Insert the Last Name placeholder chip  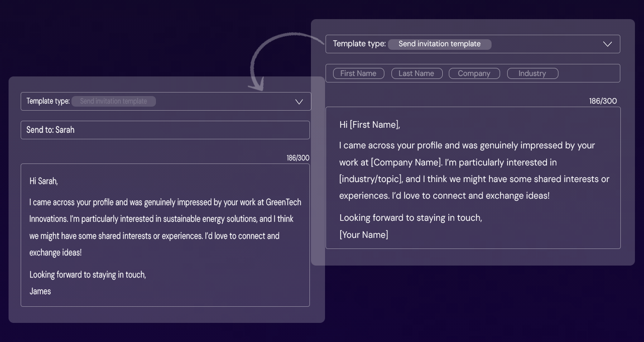tap(417, 73)
